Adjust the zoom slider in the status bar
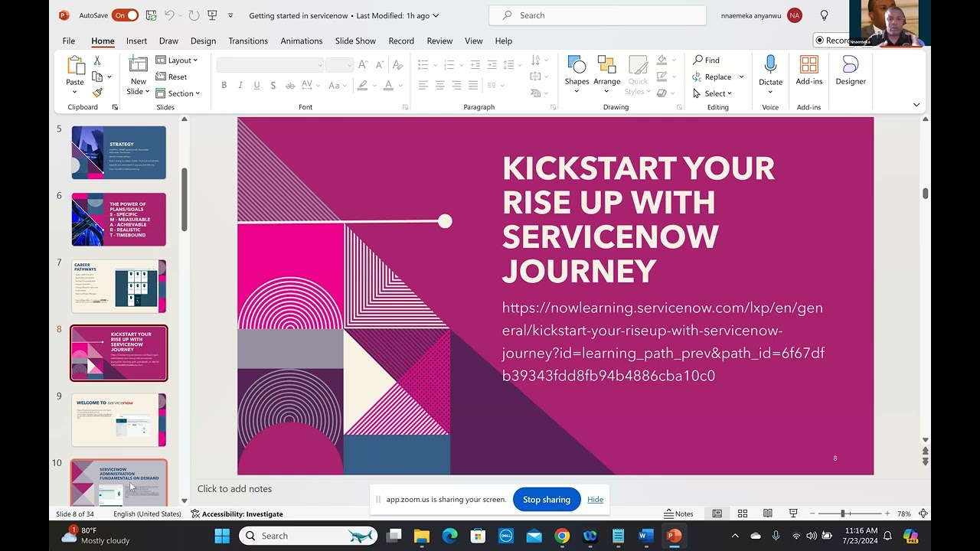The width and height of the screenshot is (980, 551). click(x=843, y=514)
